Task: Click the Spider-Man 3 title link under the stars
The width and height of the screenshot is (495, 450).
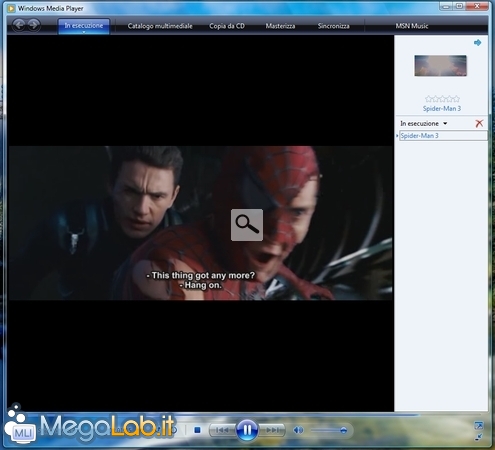Action: [442, 109]
